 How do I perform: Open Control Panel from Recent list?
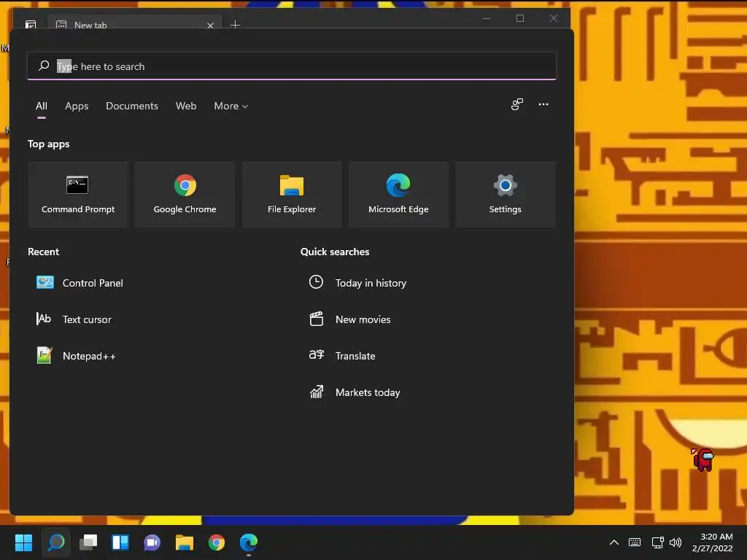80,283
